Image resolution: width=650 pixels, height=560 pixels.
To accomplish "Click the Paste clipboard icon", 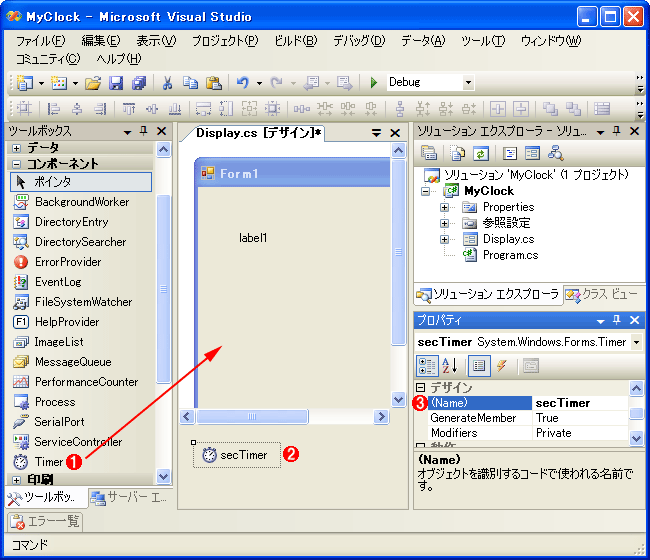I will click(x=214, y=83).
